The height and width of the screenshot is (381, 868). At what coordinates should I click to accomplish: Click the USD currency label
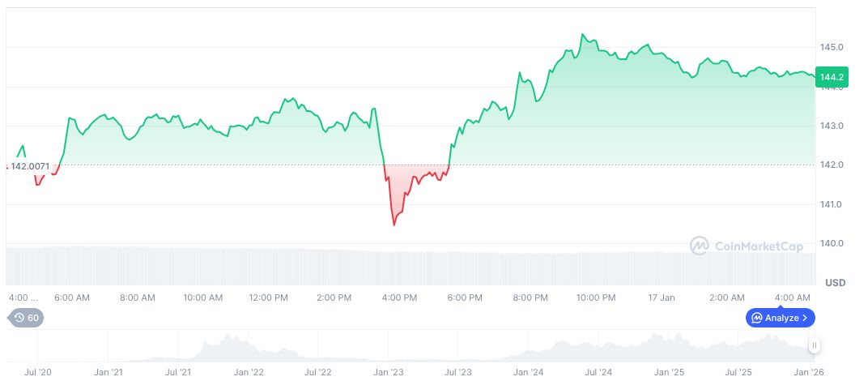[835, 282]
